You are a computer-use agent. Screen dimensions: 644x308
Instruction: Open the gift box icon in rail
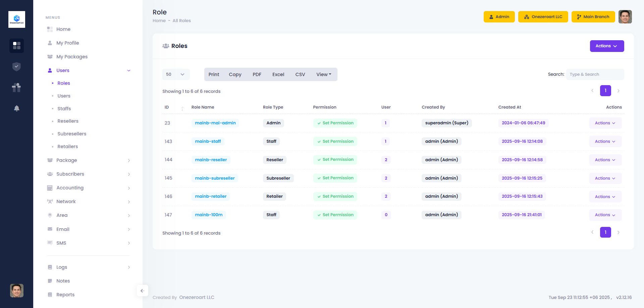pos(16,87)
